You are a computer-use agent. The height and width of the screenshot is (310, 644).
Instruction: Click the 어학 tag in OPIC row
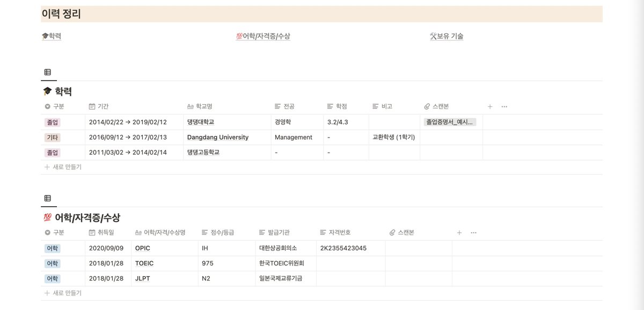click(x=52, y=248)
